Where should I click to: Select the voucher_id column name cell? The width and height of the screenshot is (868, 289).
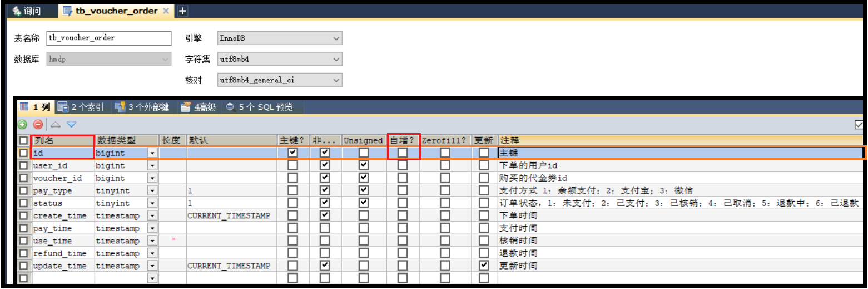(x=63, y=178)
